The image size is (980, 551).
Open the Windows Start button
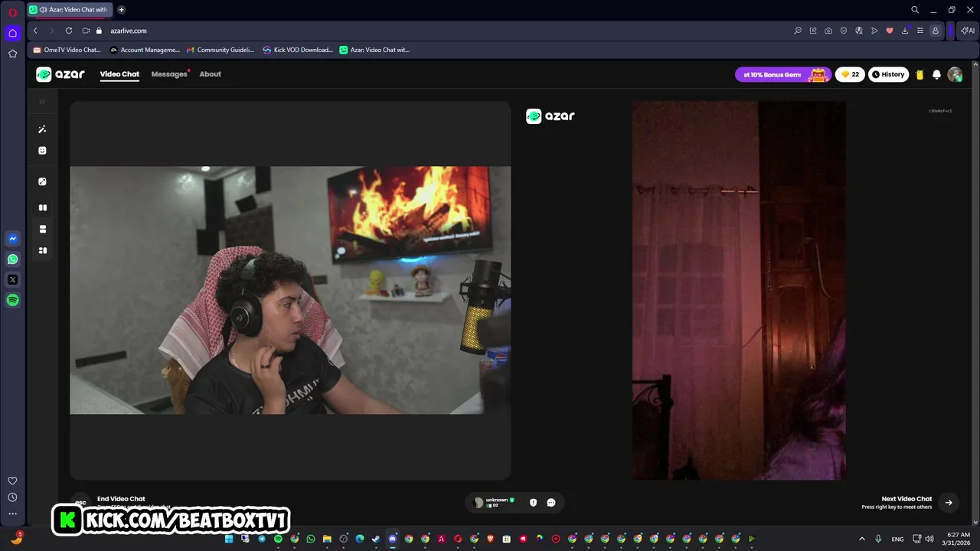228,539
